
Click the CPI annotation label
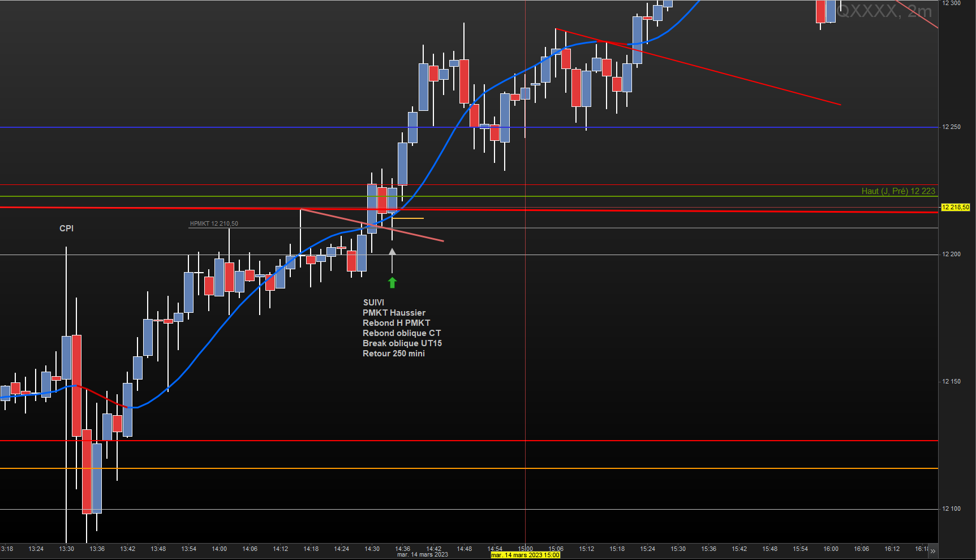click(x=66, y=229)
